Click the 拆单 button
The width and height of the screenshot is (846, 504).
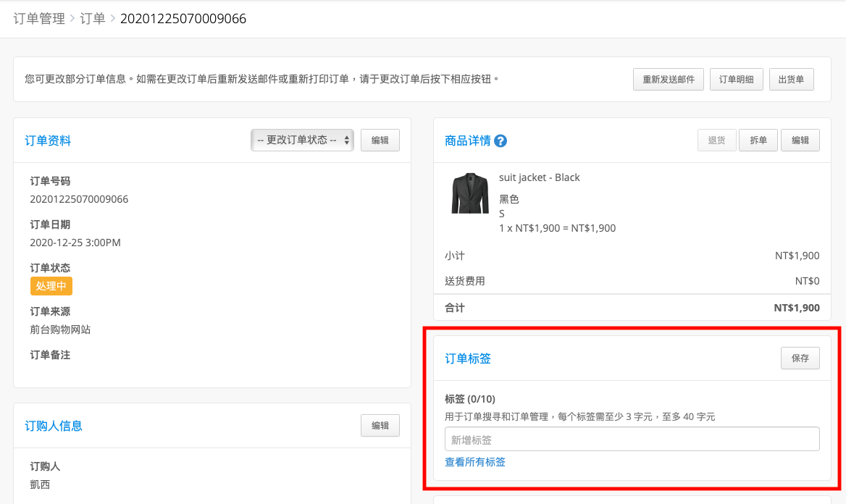(758, 140)
